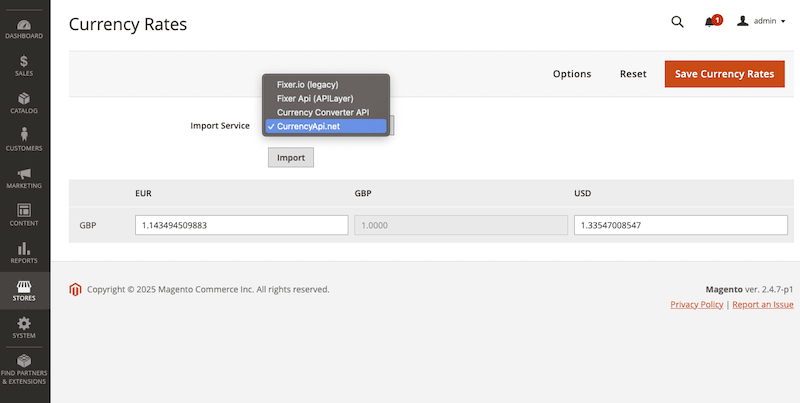Click the search magnifier icon
The image size is (800, 403).
(x=677, y=21)
